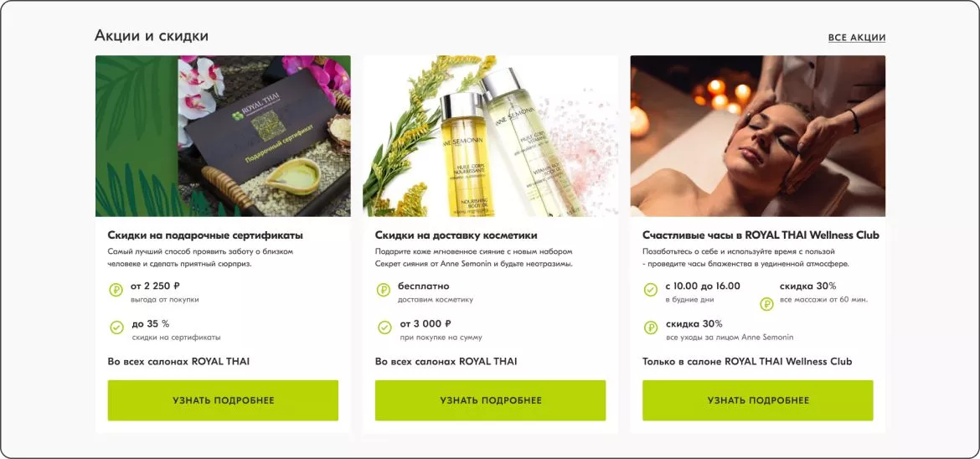Image resolution: width=980 pixels, height=459 pixels.
Task: Open the gift certificate promo image
Action: pos(223,136)
